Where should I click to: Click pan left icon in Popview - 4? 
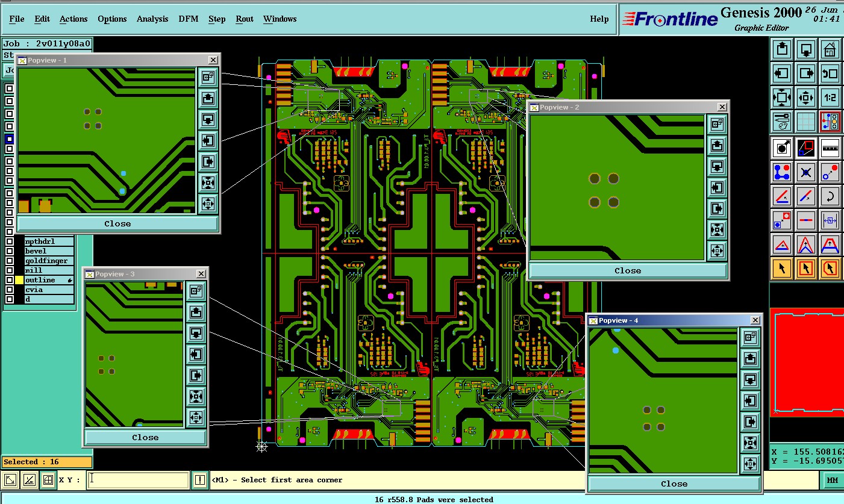click(750, 400)
